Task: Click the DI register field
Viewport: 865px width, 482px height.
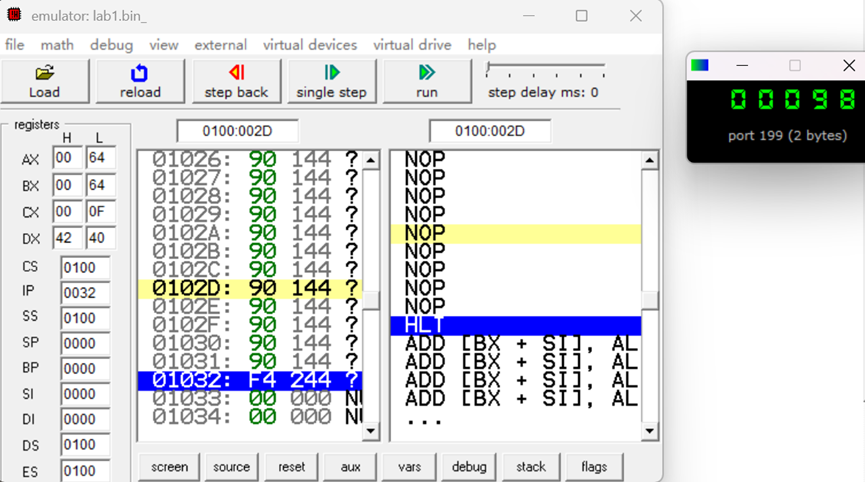Action: coord(85,420)
